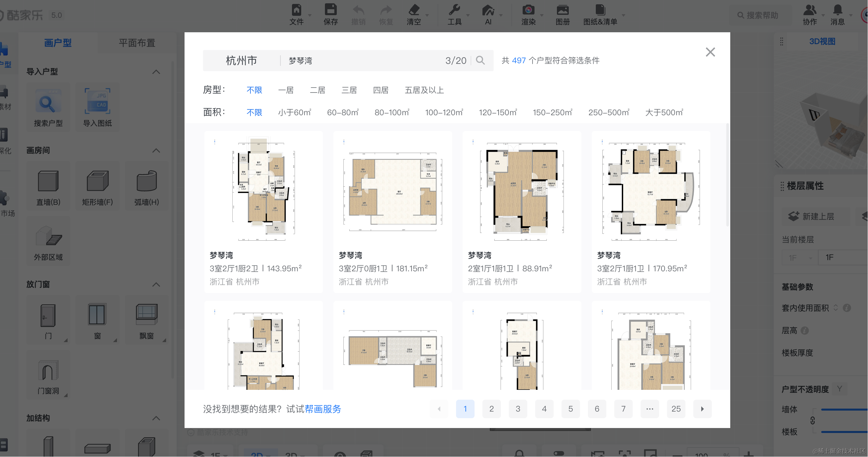Screen dimensions: 868x457
Task: Switch to the 平面布置 tab
Action: tap(137, 43)
